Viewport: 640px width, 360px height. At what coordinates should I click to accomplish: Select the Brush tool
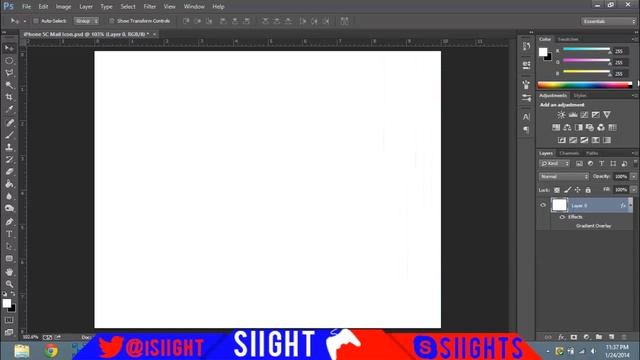[9, 135]
